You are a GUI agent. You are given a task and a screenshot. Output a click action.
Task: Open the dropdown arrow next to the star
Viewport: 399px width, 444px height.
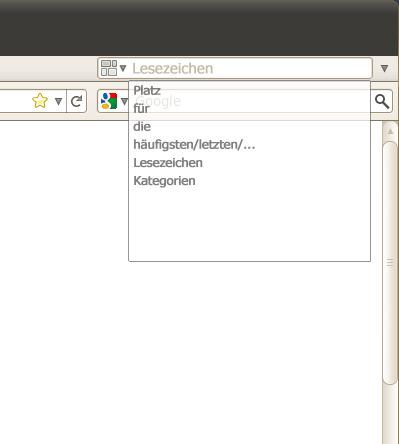coord(58,101)
